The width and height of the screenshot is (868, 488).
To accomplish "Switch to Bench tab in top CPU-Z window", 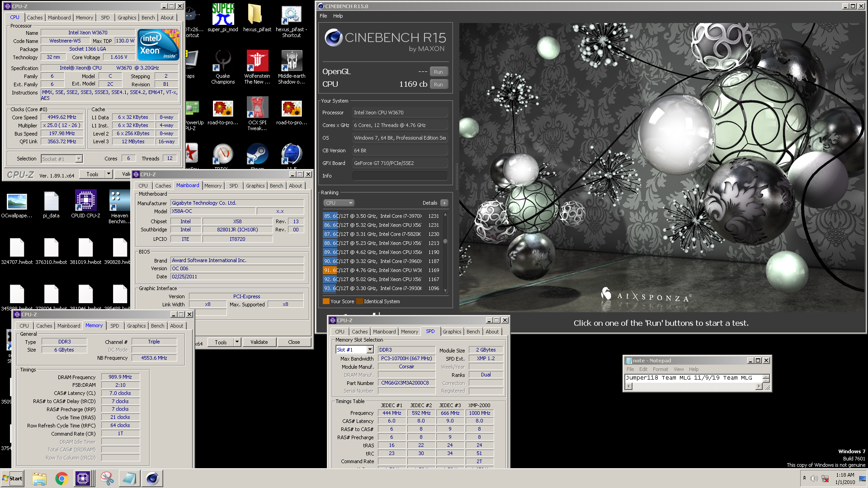I will coord(148,18).
